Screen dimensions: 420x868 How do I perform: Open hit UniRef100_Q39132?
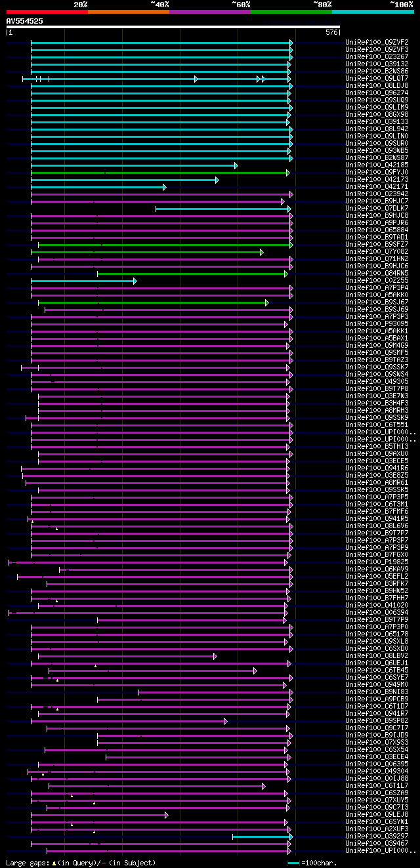[377, 64]
